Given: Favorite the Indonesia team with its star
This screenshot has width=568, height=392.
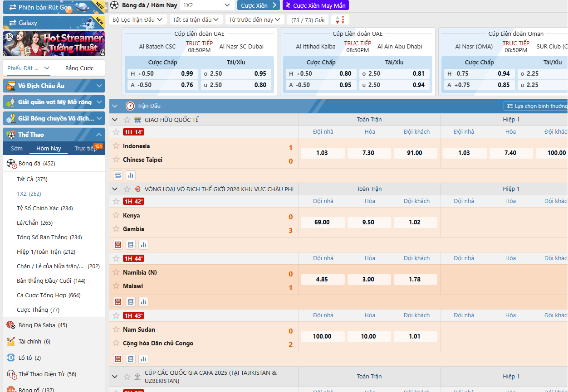Looking at the screenshot, I should click(116, 146).
